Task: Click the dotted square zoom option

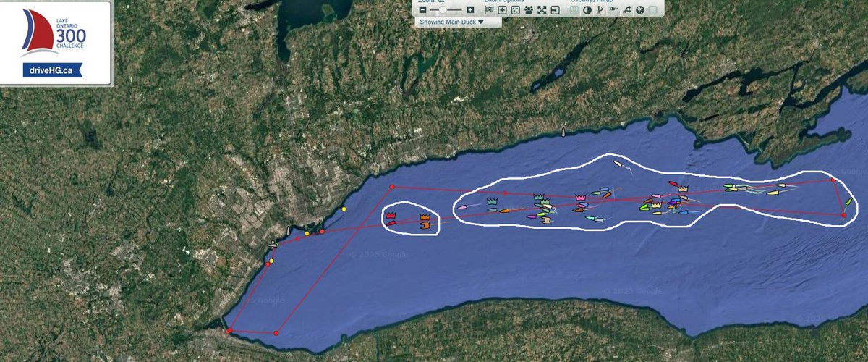Action: coord(515,10)
